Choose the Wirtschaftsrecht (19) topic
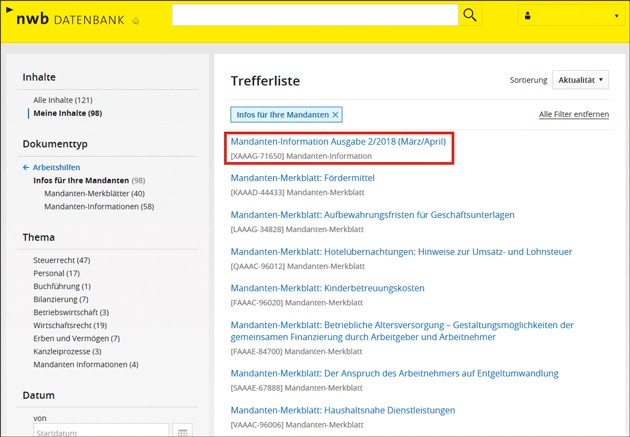The image size is (630, 437). click(70, 325)
